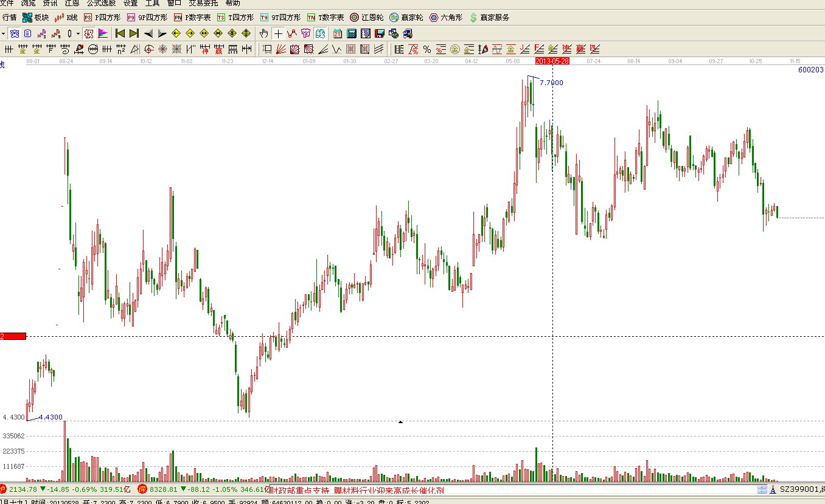
Task: Open the calculator tool
Action: [x=352, y=33]
